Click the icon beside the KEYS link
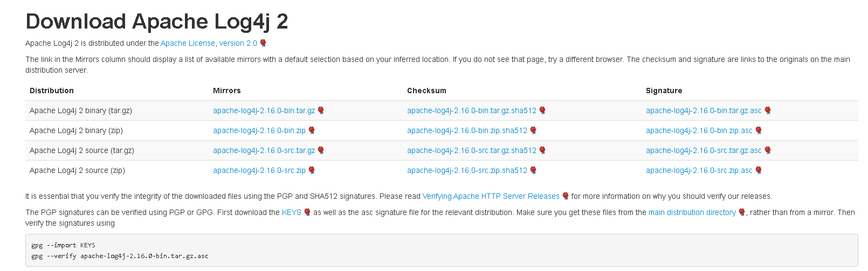The height and width of the screenshot is (271, 868). pos(307,212)
